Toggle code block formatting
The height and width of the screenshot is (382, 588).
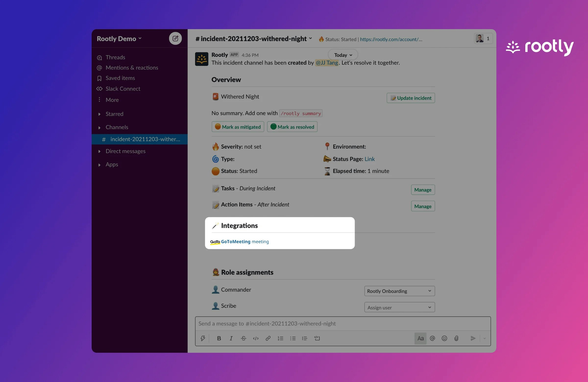coord(317,338)
